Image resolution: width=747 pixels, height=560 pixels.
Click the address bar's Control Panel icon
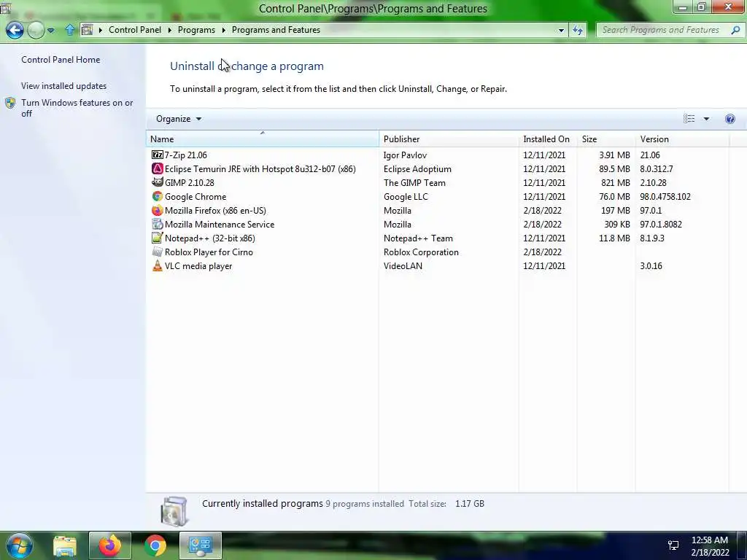pyautogui.click(x=88, y=30)
